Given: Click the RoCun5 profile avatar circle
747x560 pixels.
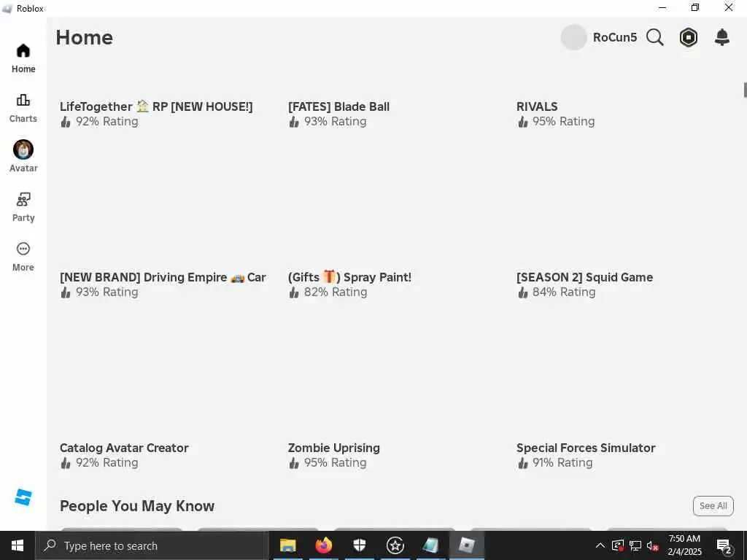Looking at the screenshot, I should (573, 37).
